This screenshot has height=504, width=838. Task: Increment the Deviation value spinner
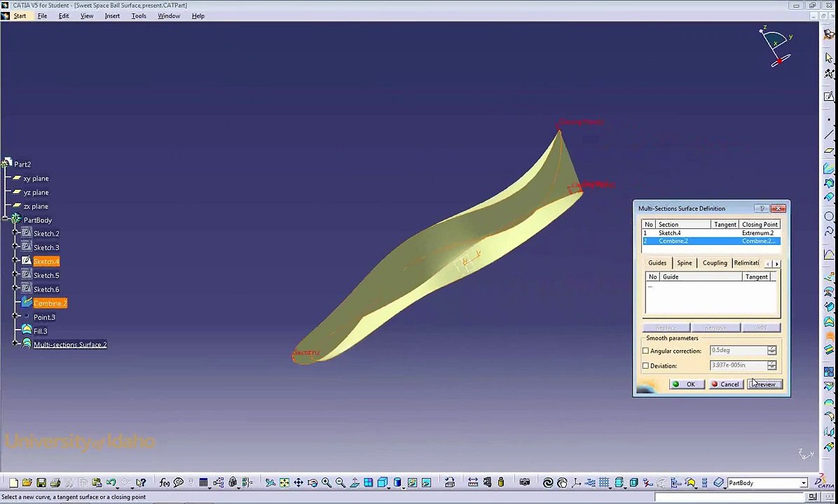point(771,363)
